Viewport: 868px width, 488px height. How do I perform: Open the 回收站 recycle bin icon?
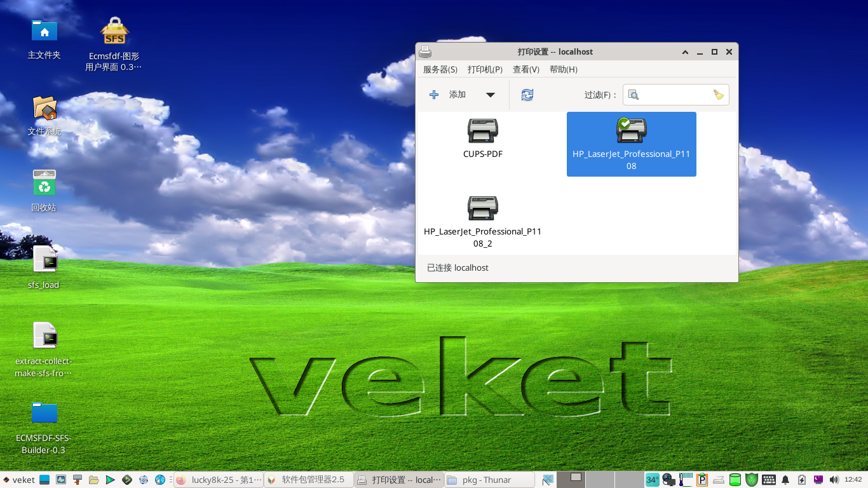point(44,190)
